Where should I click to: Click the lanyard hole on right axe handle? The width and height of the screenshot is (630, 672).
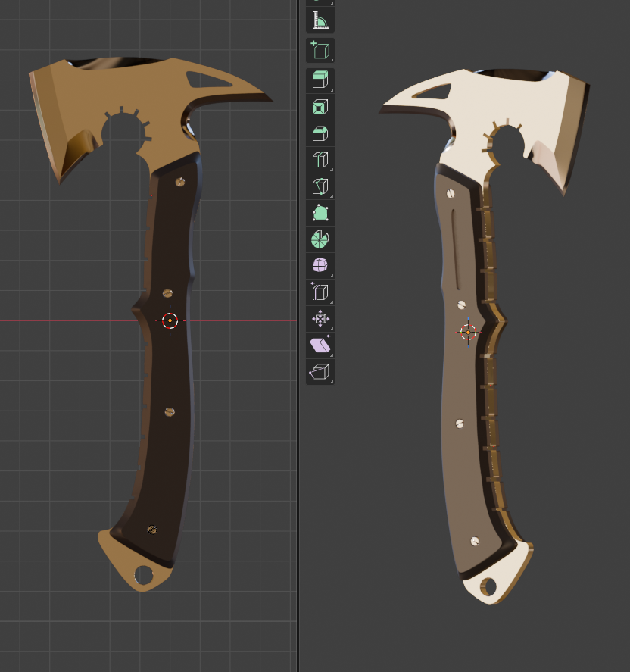pyautogui.click(x=488, y=586)
